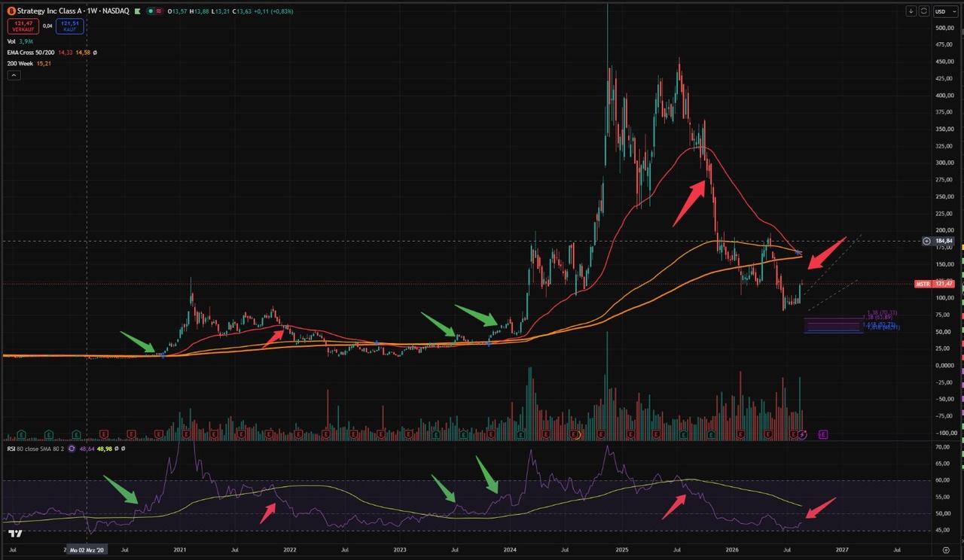Click 45,00 on the RSI axis
Viewport: 964px width, 560px height.
pyautogui.click(x=941, y=530)
